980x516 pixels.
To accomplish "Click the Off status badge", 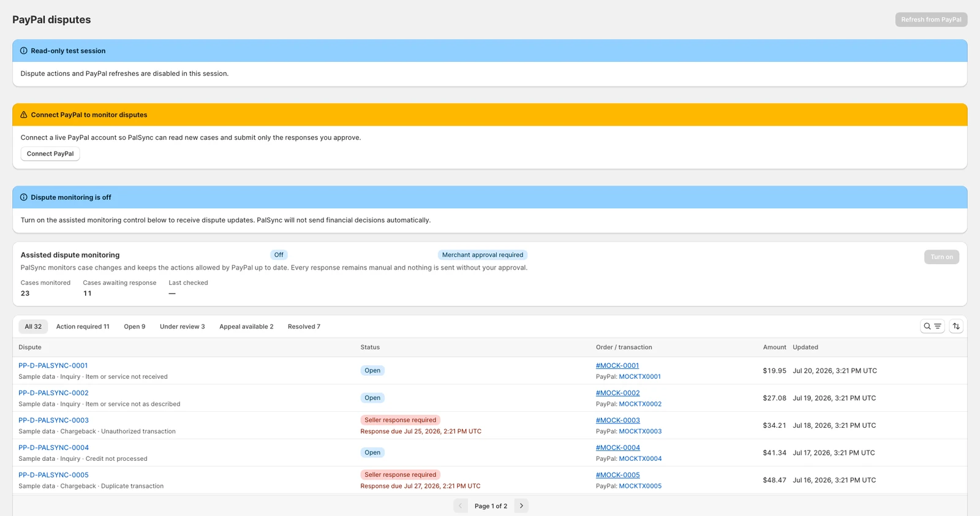I will pos(279,255).
